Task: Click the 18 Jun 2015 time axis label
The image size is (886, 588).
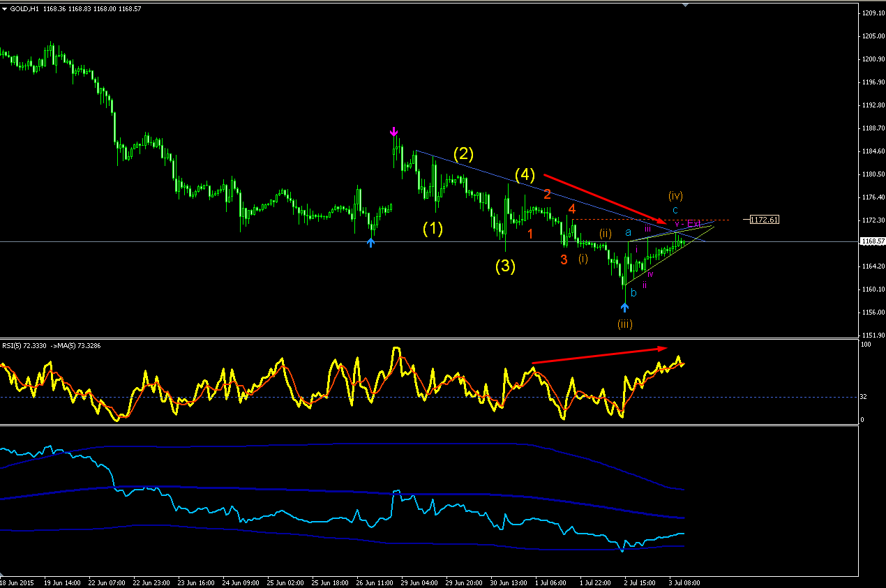Action: click(17, 582)
